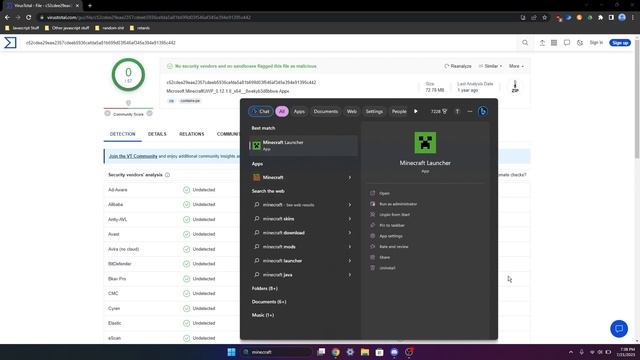
Task: Click the upload file icon in VirusTotal header
Action: tap(542, 42)
